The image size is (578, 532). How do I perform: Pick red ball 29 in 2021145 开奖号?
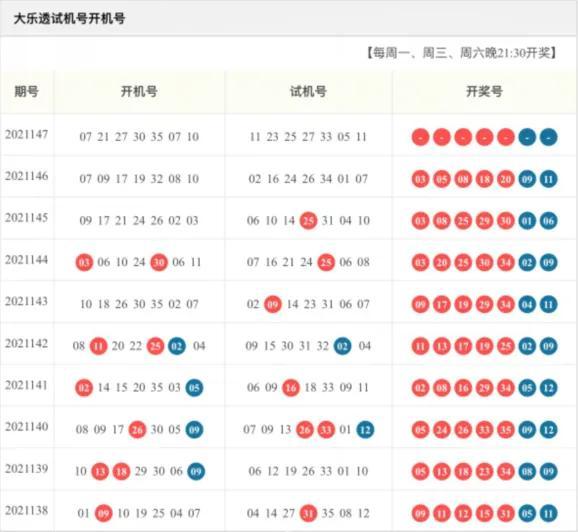(x=484, y=221)
